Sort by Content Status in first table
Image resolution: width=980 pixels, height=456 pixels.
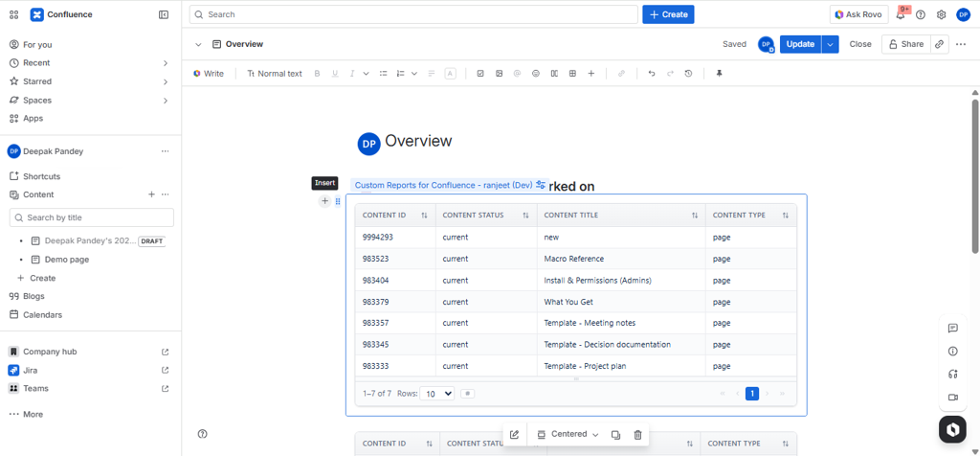[x=525, y=216]
